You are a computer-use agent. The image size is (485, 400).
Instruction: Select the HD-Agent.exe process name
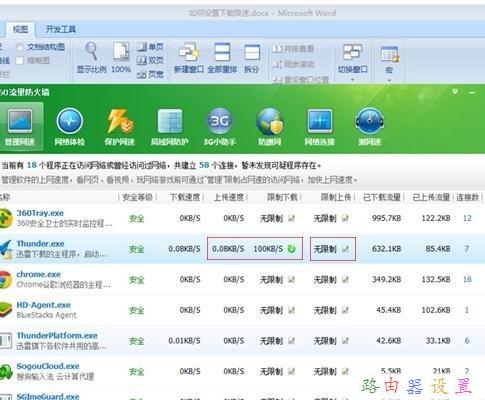click(x=44, y=305)
